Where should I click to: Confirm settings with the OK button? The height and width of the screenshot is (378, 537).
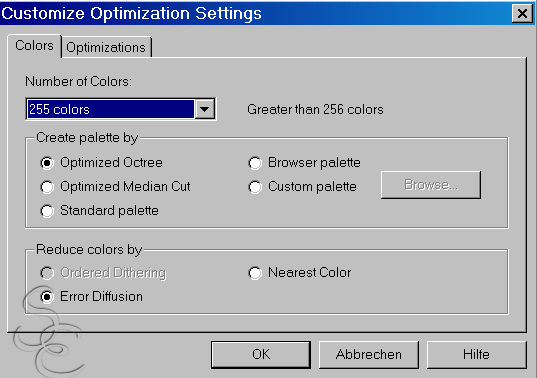pyautogui.click(x=261, y=354)
